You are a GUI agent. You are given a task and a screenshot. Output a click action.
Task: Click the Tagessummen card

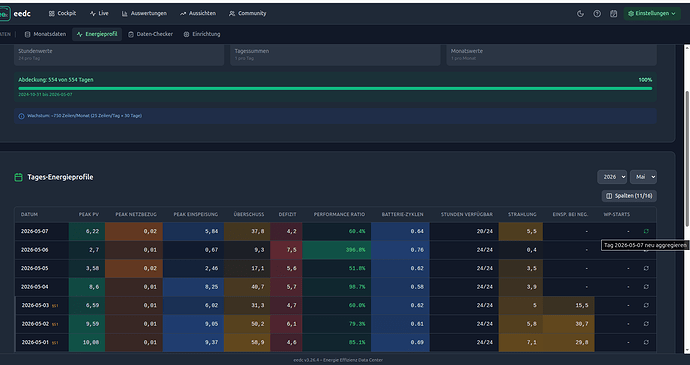[x=335, y=55]
